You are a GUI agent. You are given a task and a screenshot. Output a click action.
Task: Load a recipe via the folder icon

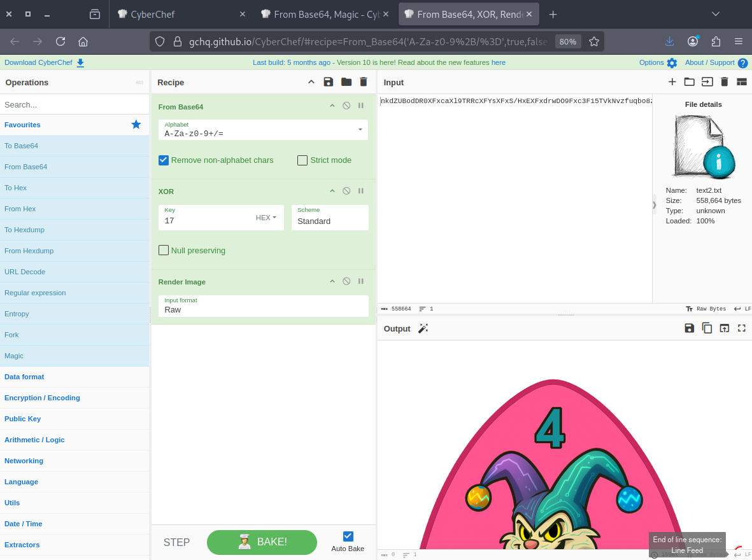(346, 82)
